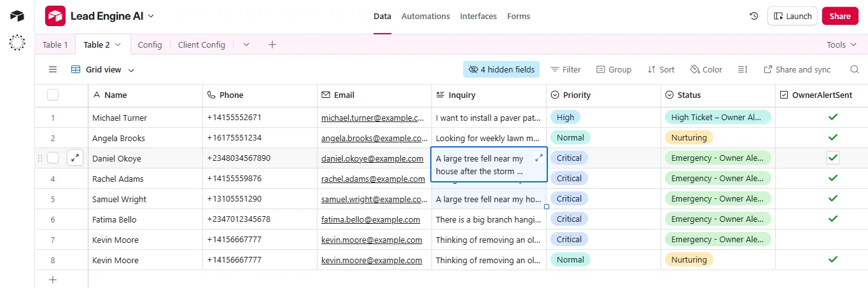Click the drag handle on Daniel Okoye row
The image size is (868, 288).
[x=41, y=158]
